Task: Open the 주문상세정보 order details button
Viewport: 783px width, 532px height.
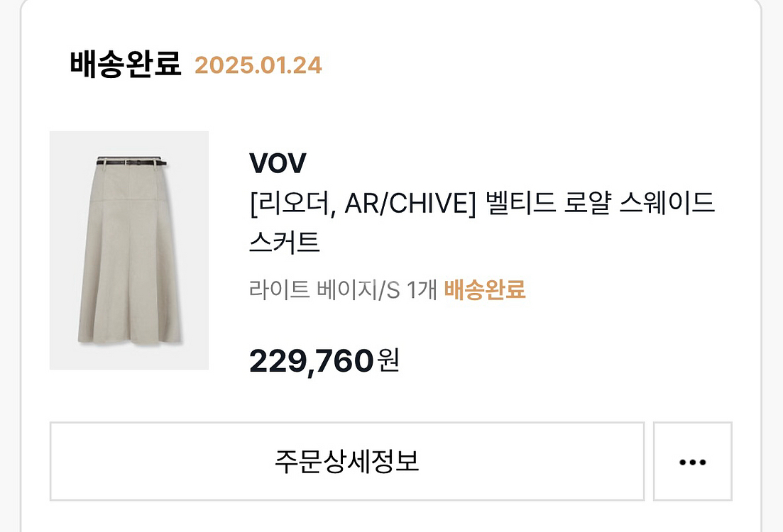Action: 347,461
